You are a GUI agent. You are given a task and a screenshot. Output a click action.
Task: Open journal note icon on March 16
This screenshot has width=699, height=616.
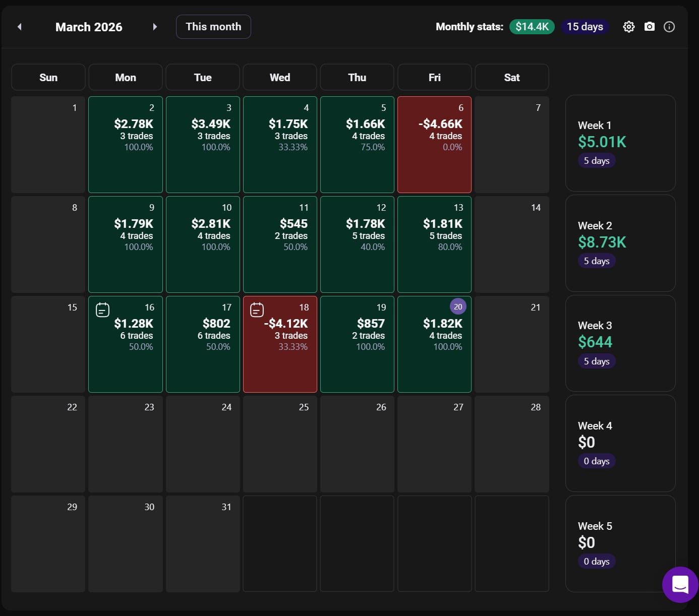[x=103, y=310]
